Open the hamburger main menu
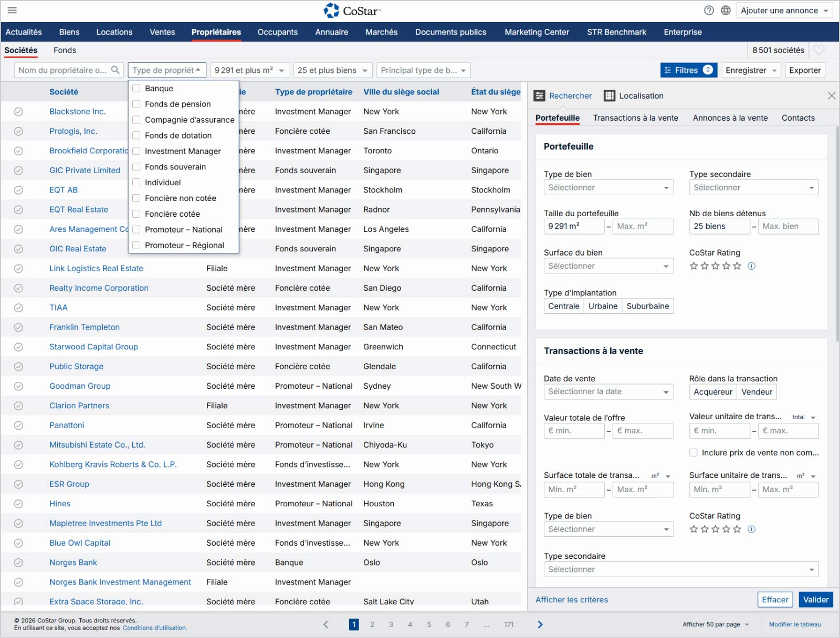This screenshot has height=638, width=840. (x=12, y=10)
